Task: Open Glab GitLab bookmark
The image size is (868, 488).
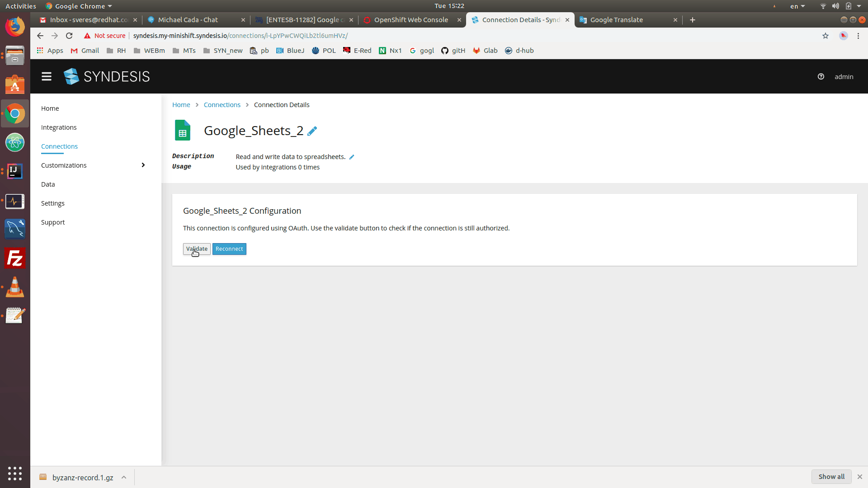Action: (x=485, y=51)
